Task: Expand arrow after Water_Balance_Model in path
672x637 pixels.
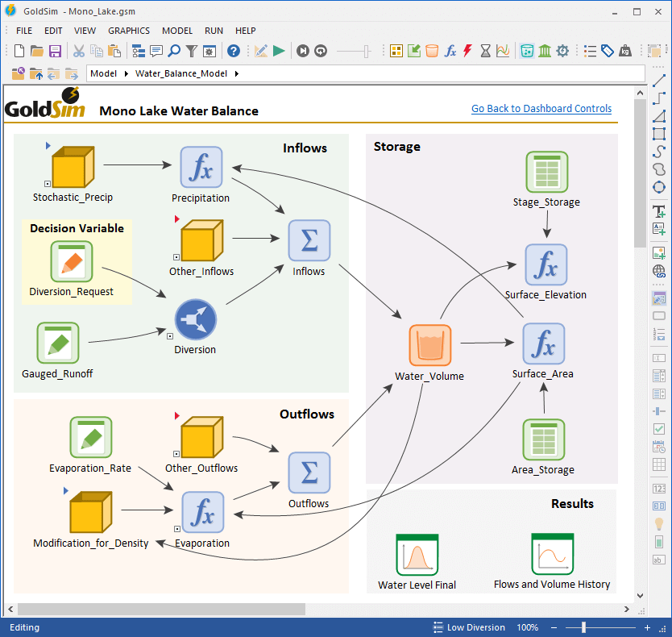Action: [x=236, y=74]
